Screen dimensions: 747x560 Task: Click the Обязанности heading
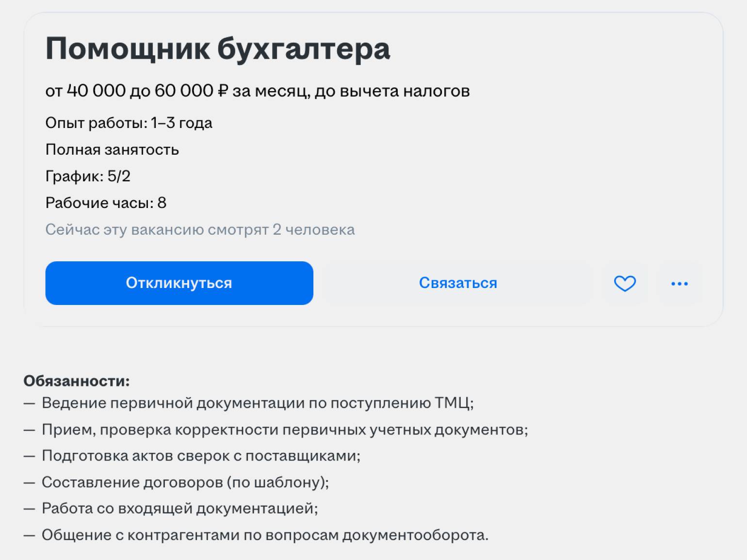(x=77, y=381)
